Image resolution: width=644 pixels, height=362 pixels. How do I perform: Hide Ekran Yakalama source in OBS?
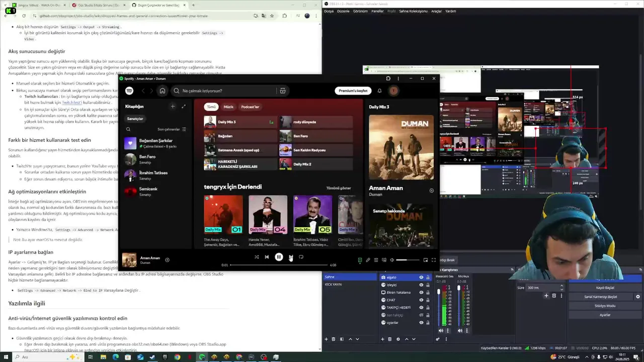tap(421, 293)
